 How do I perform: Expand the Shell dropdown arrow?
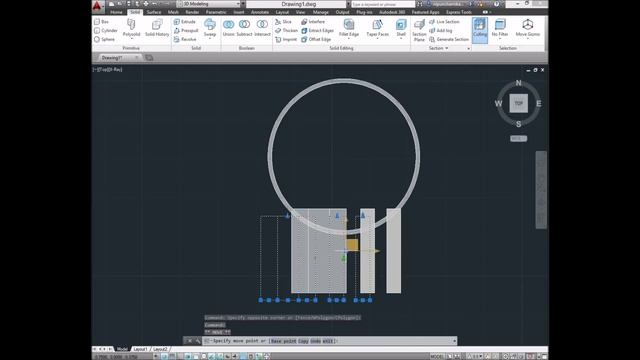click(x=401, y=39)
